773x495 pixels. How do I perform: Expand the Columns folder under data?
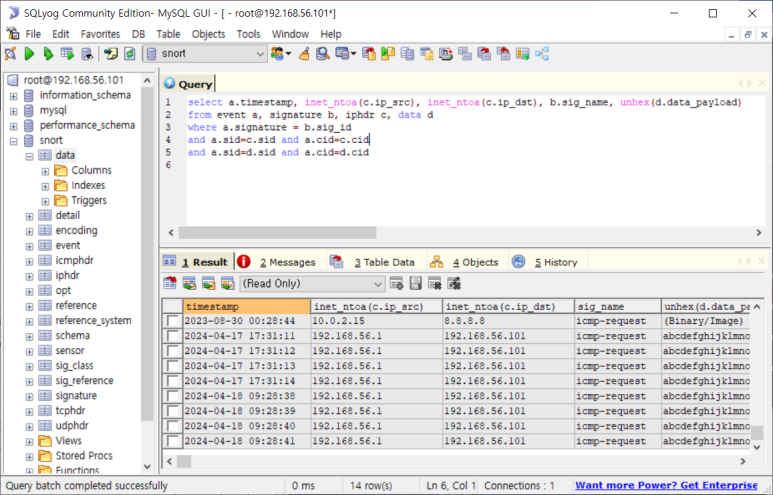(x=45, y=171)
